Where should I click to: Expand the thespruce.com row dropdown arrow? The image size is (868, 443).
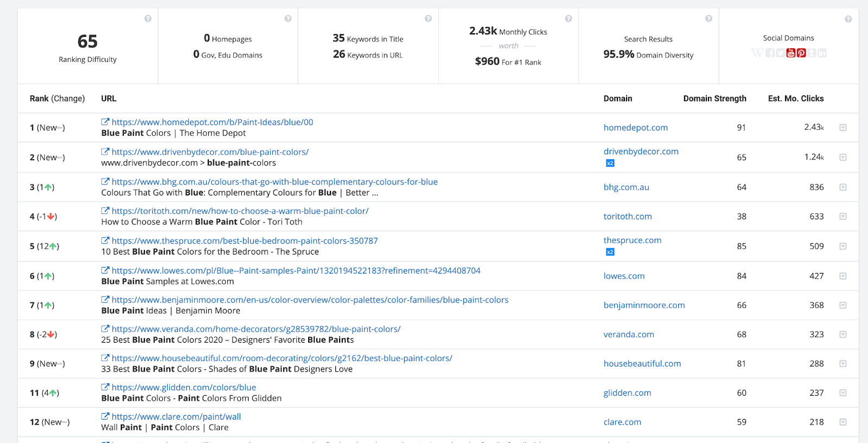tap(843, 246)
